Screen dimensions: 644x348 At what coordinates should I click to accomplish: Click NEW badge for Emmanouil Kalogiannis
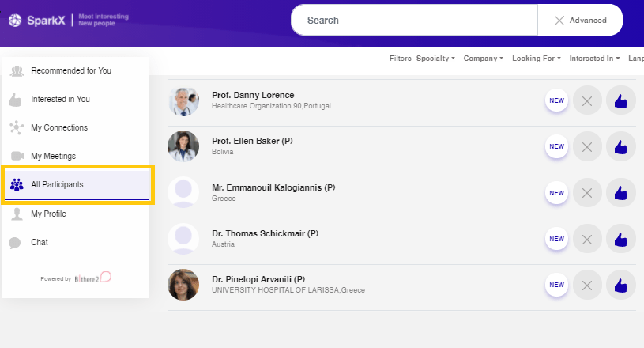click(x=556, y=193)
